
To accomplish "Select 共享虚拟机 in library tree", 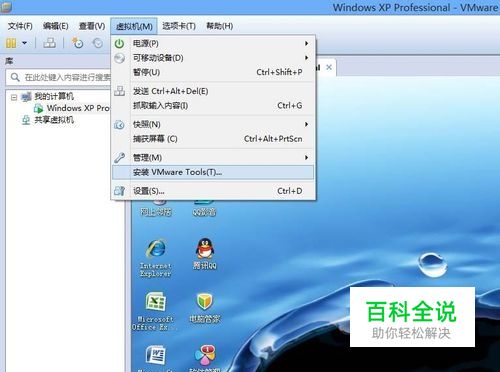I will click(54, 120).
